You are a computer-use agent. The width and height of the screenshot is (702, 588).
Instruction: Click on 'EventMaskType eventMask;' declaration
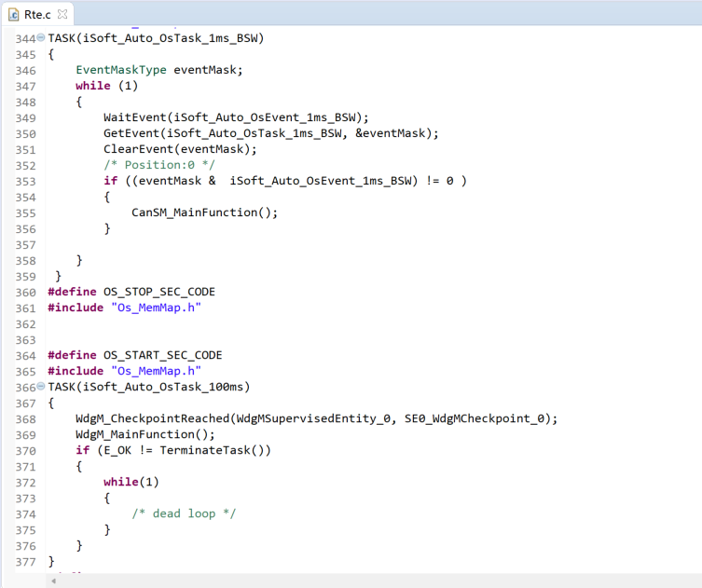158,70
